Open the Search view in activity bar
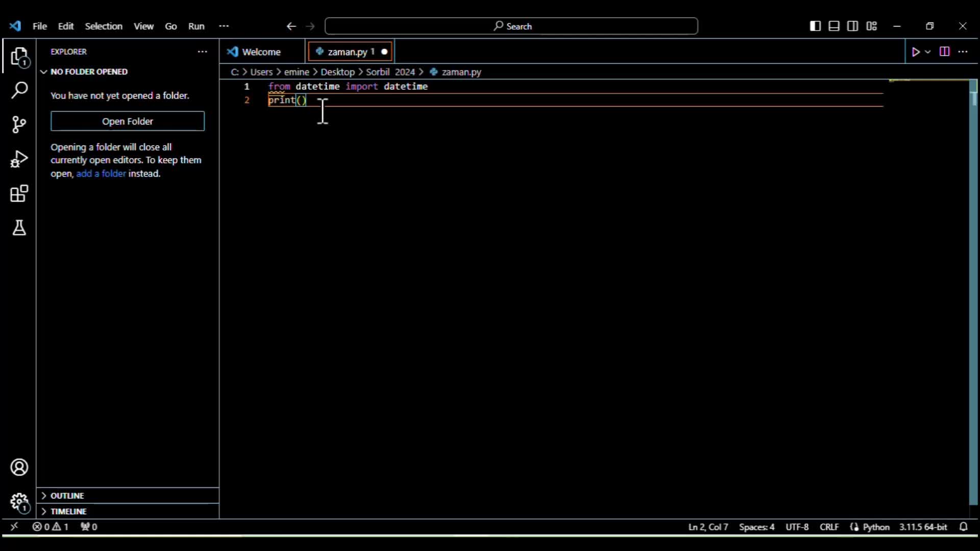 point(19,90)
